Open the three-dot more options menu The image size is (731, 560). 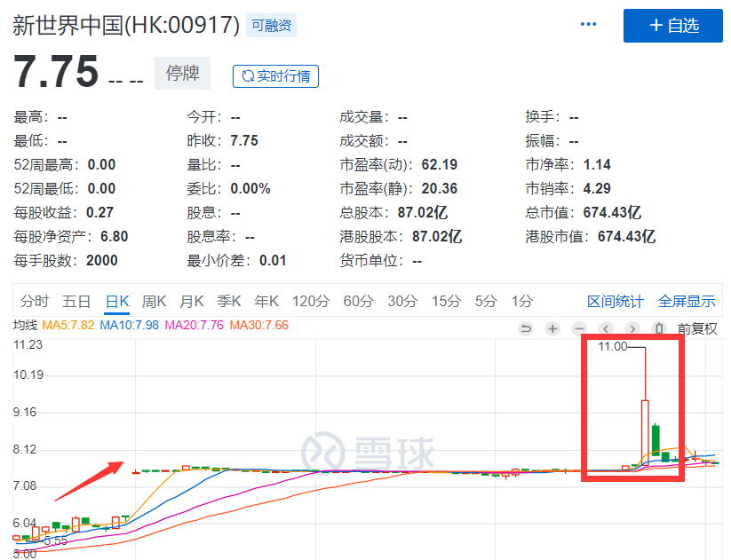click(x=588, y=24)
